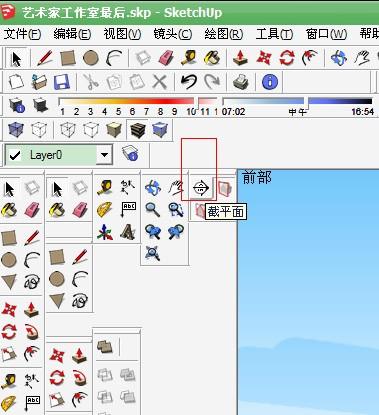The height and width of the screenshot is (415, 379).
Task: Open the Shadow Settings dialog icon
Action: pyautogui.click(x=16, y=105)
